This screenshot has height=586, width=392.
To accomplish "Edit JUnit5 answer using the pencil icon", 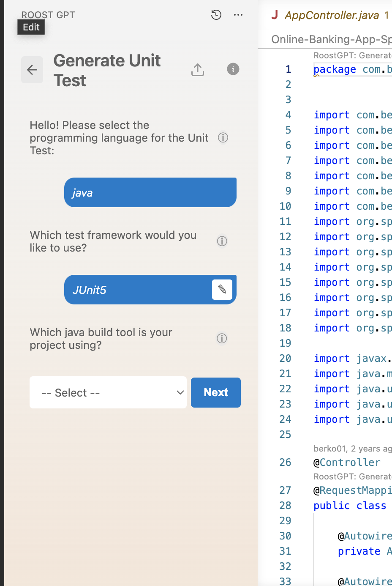I will pos(222,289).
